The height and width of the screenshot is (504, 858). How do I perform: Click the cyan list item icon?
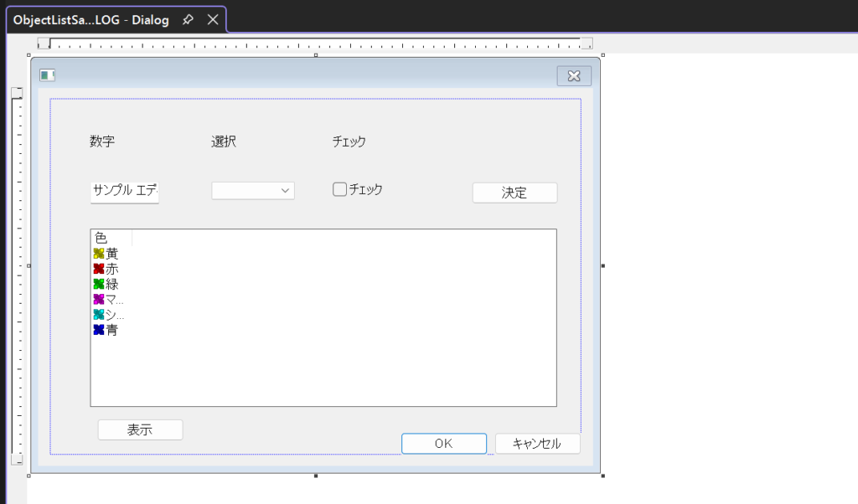tap(99, 315)
